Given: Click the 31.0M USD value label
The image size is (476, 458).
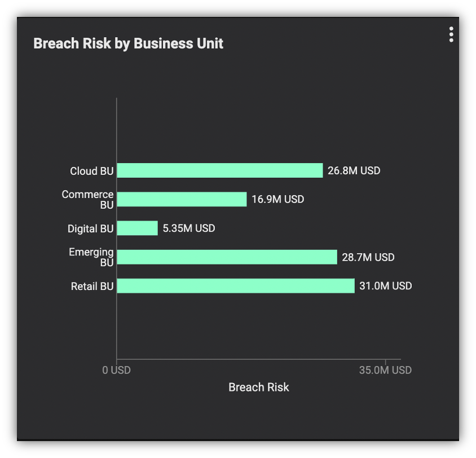Looking at the screenshot, I should [386, 286].
